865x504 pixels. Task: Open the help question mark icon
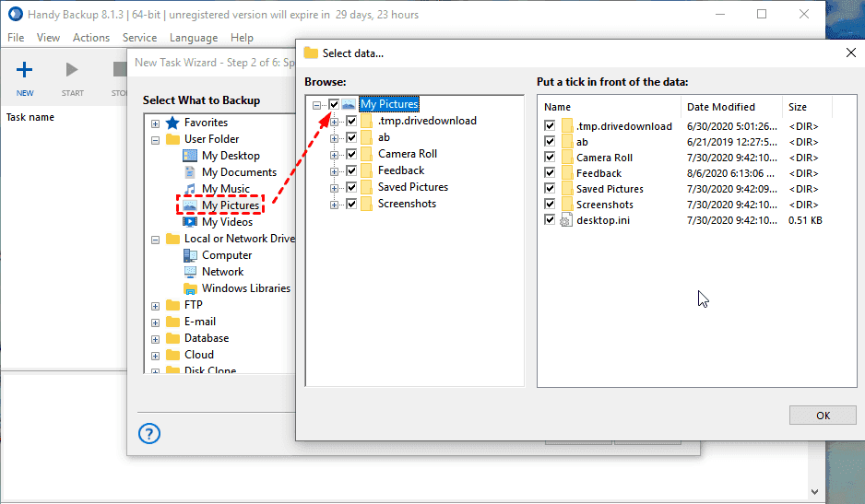149,433
